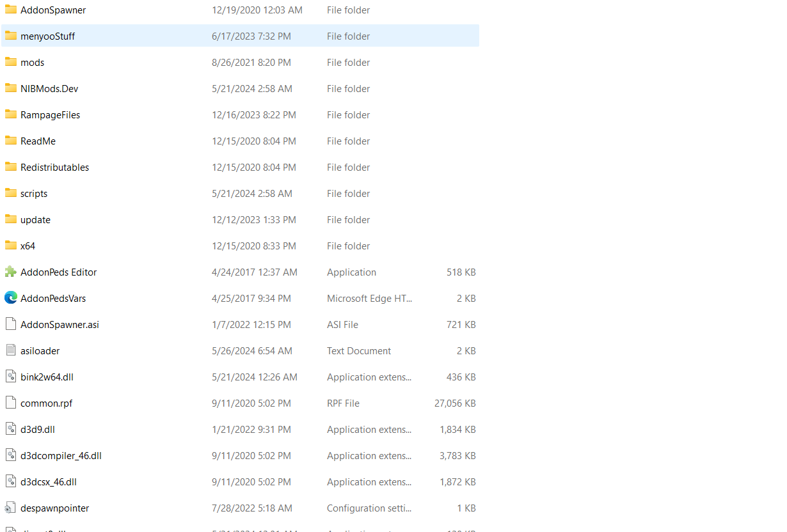Screen dimensions: 787x532
Task: Select the bink2w64.dll file name
Action: pos(47,377)
